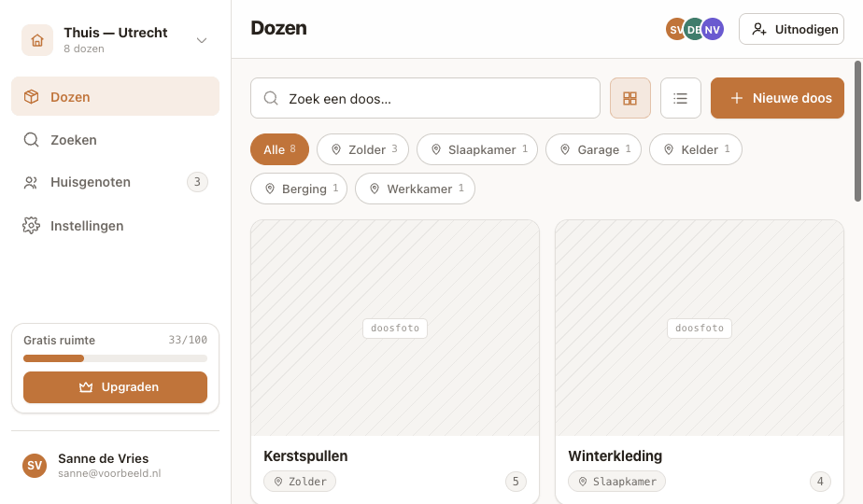Click the crown icon on Upgraden
The image size is (863, 504).
(86, 387)
